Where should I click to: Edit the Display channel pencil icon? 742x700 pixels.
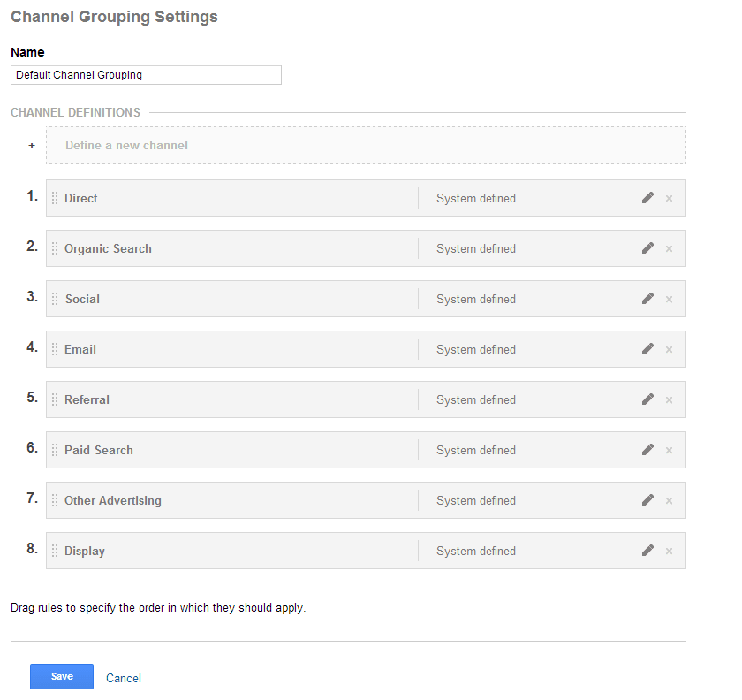pyautogui.click(x=647, y=551)
